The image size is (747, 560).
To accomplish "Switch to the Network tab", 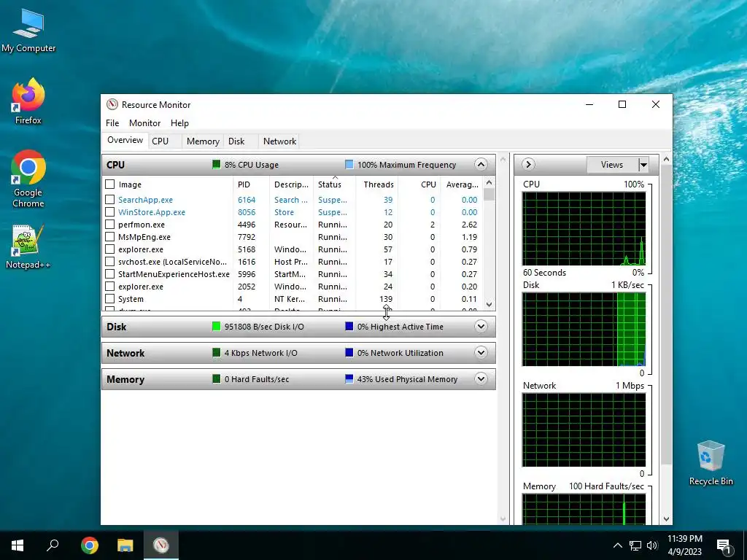I will (x=279, y=141).
